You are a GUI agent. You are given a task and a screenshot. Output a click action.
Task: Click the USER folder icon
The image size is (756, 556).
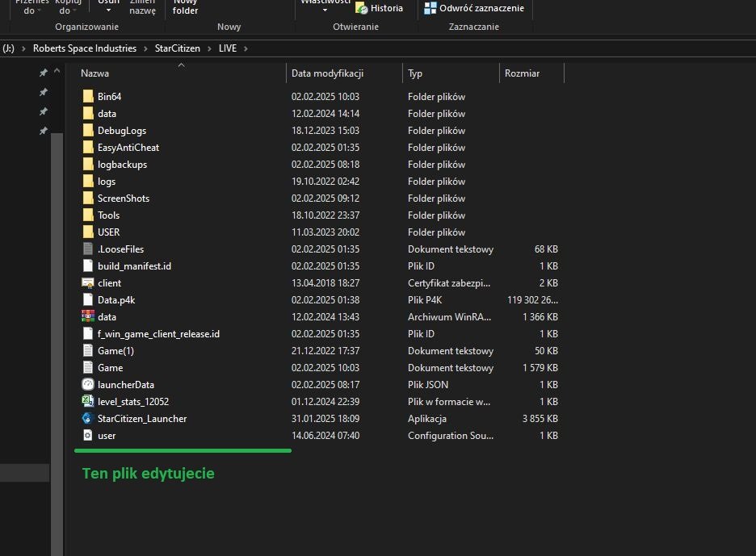pyautogui.click(x=88, y=232)
